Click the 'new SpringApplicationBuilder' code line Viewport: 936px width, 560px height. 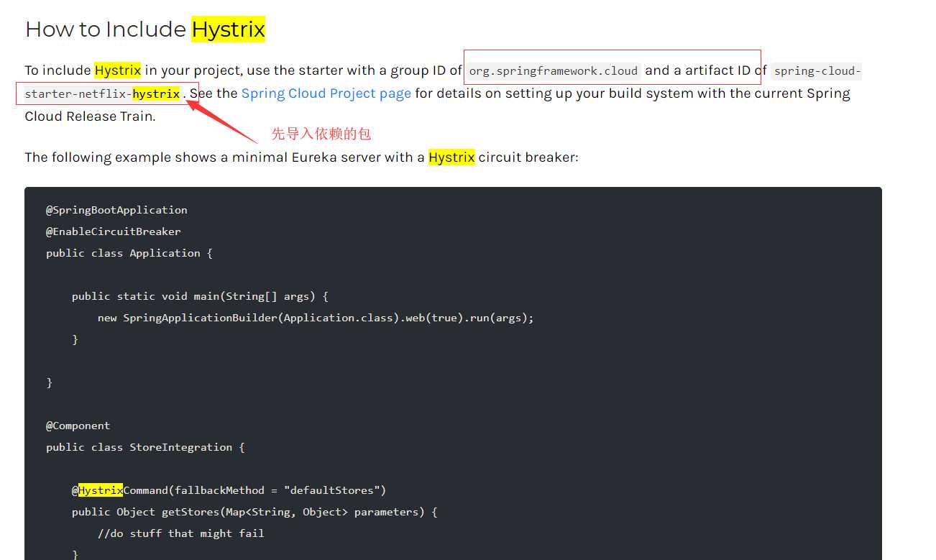pos(316,318)
